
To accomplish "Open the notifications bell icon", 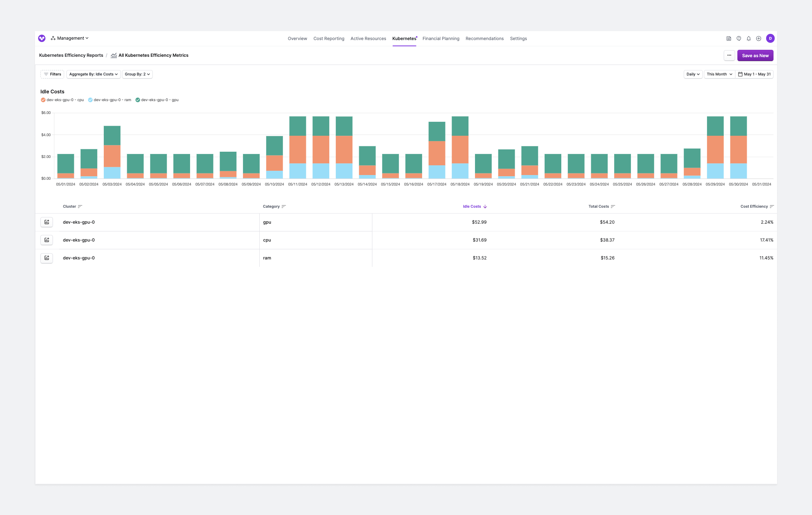I will (749, 38).
